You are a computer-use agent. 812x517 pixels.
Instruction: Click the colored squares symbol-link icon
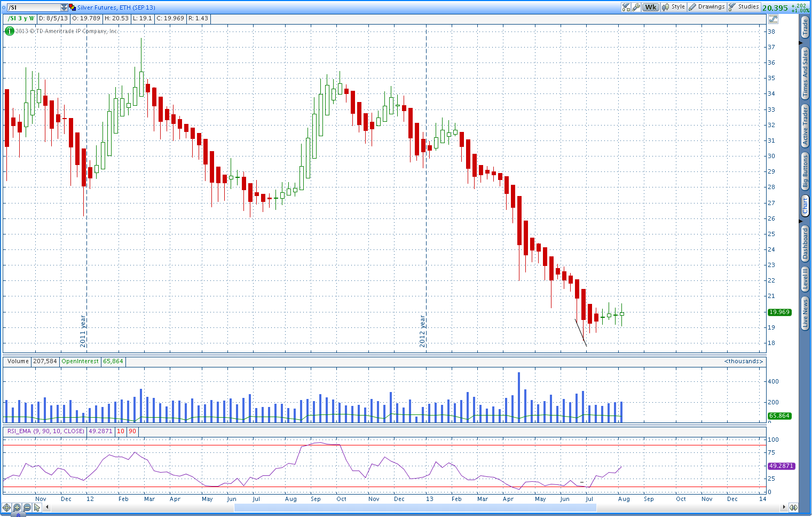73,7
